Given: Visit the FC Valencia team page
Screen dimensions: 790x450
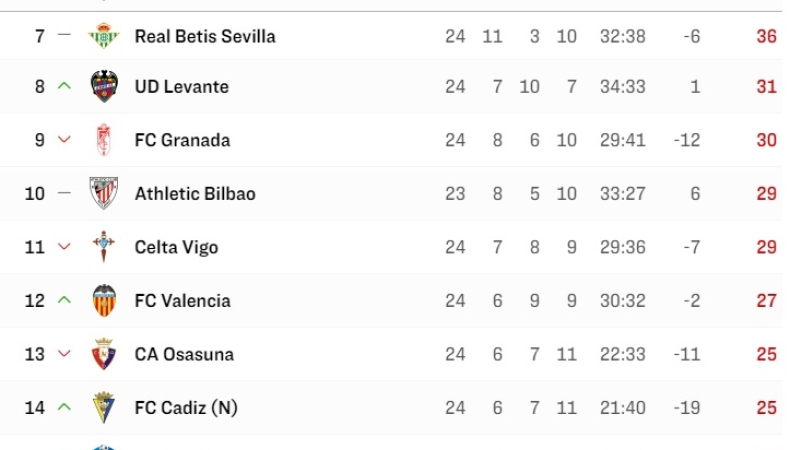Looking at the screenshot, I should click(182, 300).
